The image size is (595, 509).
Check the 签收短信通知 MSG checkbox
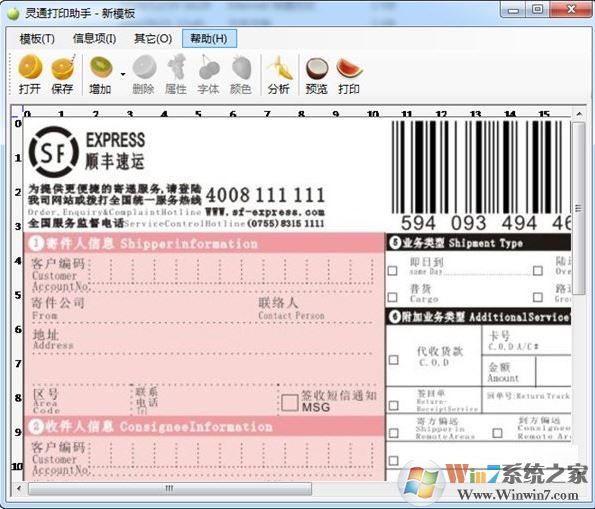[x=290, y=403]
